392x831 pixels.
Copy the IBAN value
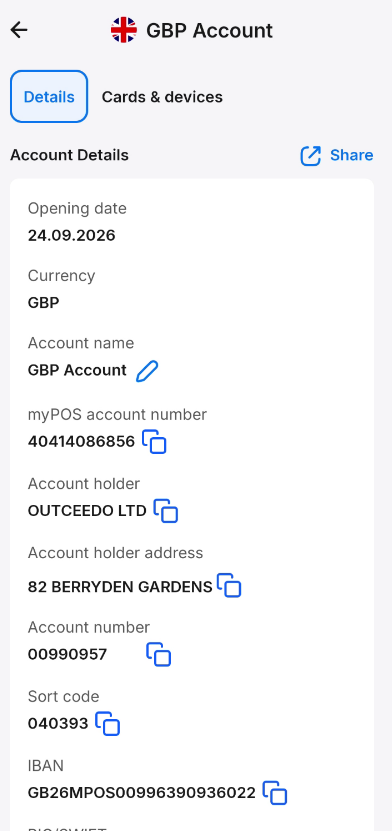pyautogui.click(x=275, y=793)
